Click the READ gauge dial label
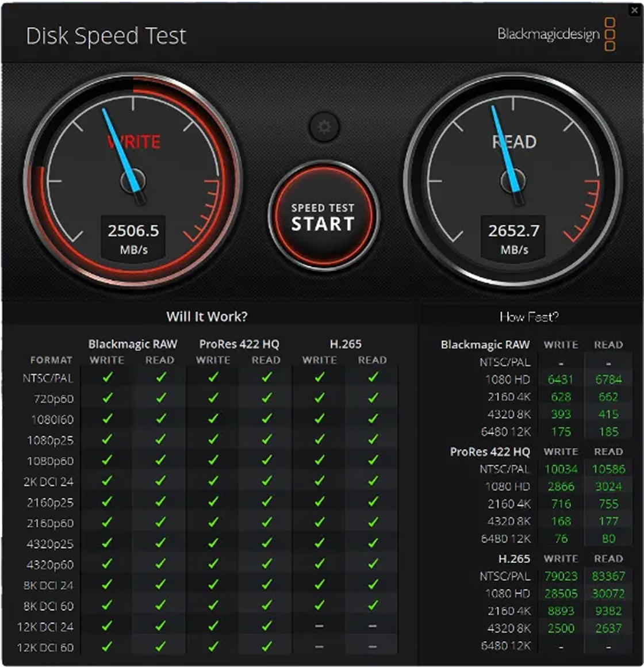This screenshot has height=667, width=644. tap(514, 142)
